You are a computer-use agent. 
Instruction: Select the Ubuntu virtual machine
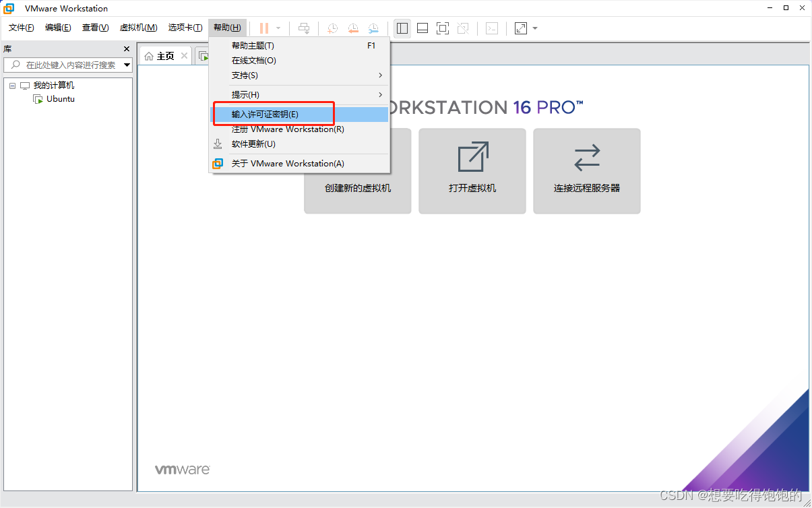60,98
